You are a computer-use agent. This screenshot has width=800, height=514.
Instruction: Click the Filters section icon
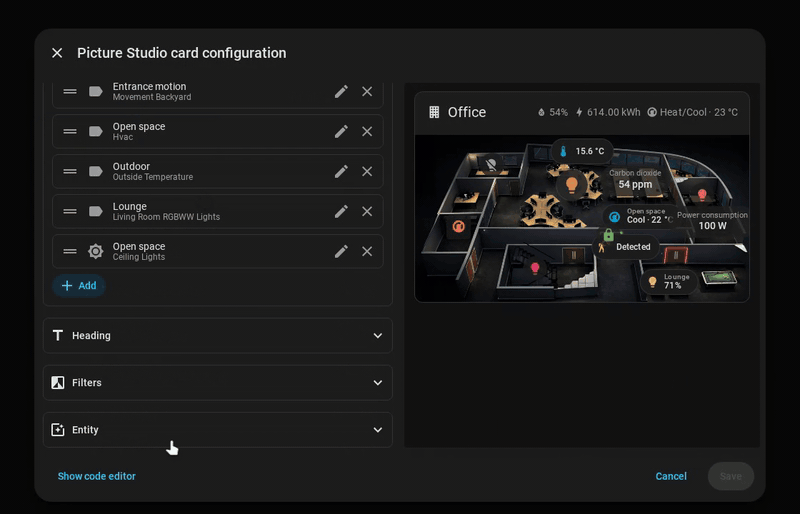click(58, 382)
